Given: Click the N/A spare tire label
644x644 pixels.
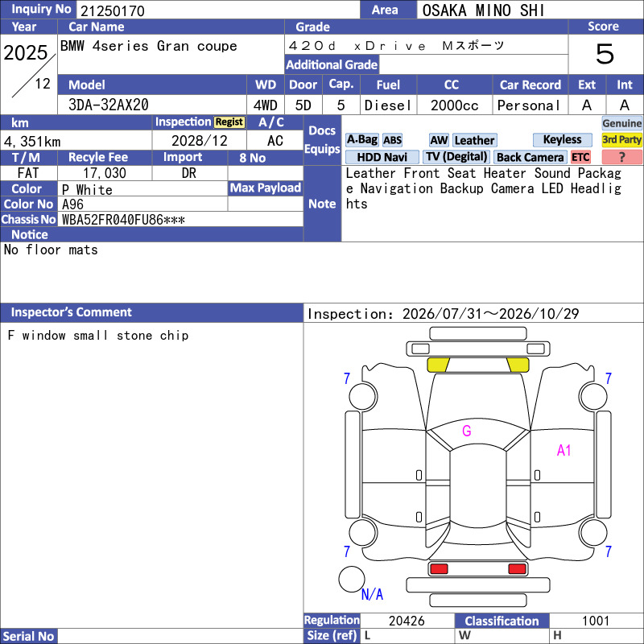Looking at the screenshot, I should (x=372, y=594).
